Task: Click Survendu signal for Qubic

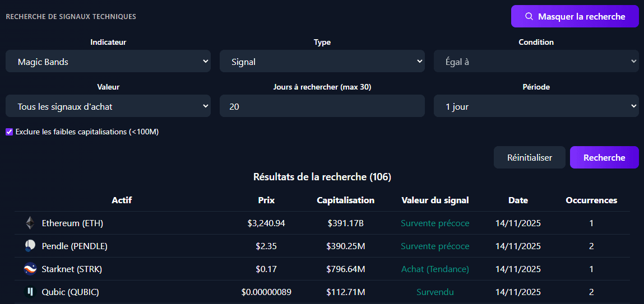Action: [435, 292]
